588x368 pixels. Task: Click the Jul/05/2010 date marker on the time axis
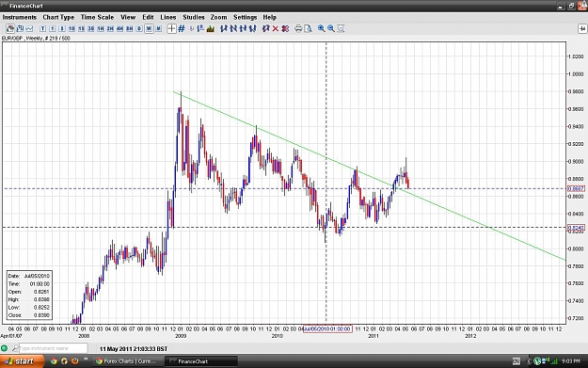[327, 329]
